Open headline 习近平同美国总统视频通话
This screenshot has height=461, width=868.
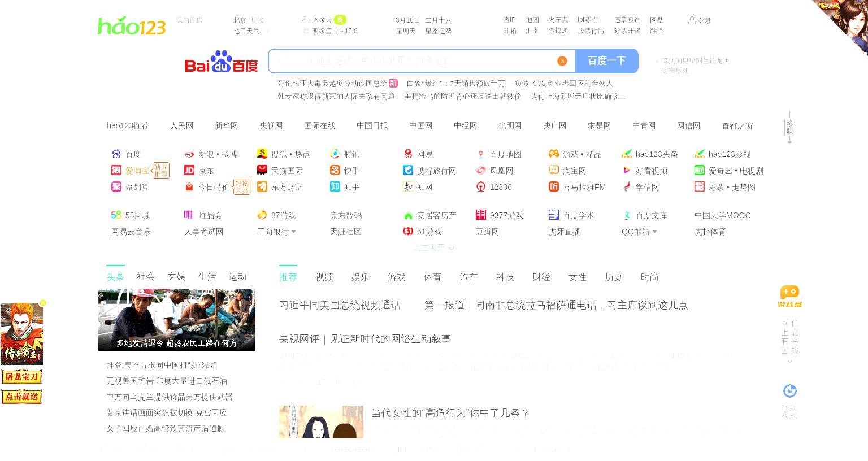[340, 305]
